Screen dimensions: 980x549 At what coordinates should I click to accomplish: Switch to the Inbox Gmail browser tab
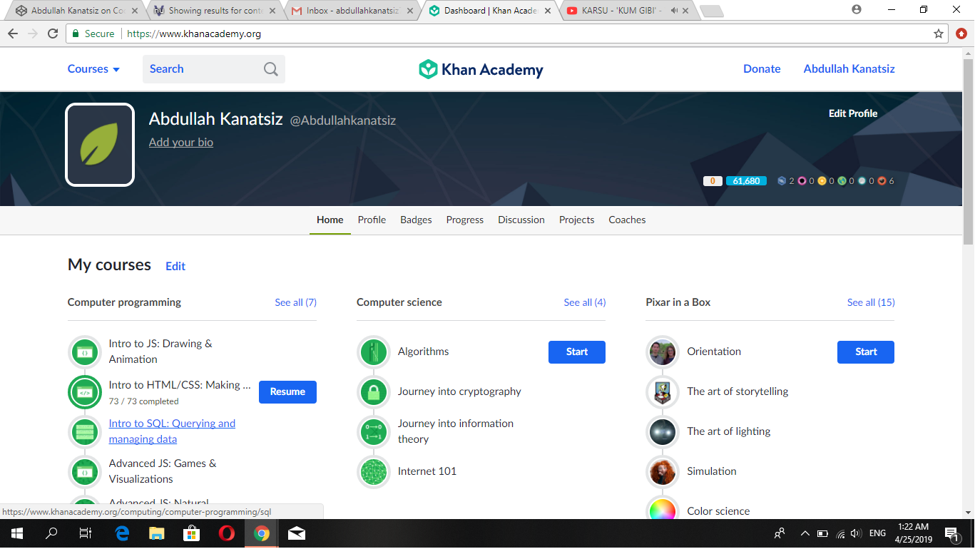click(351, 11)
